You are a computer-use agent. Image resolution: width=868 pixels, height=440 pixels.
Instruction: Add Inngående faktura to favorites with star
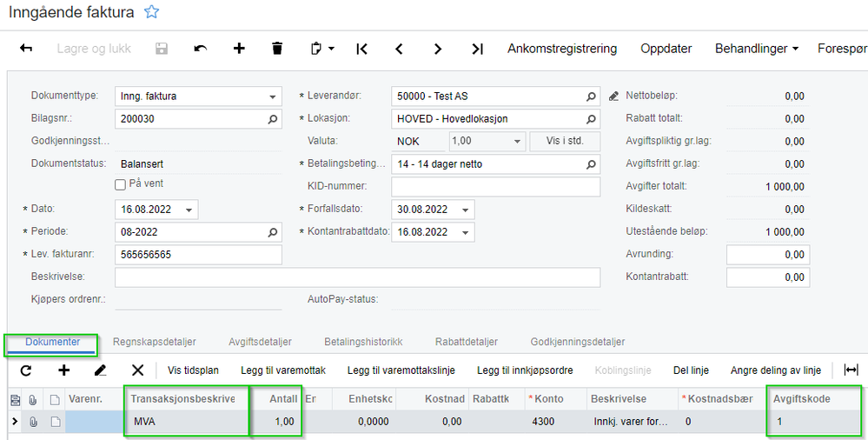coord(152,12)
